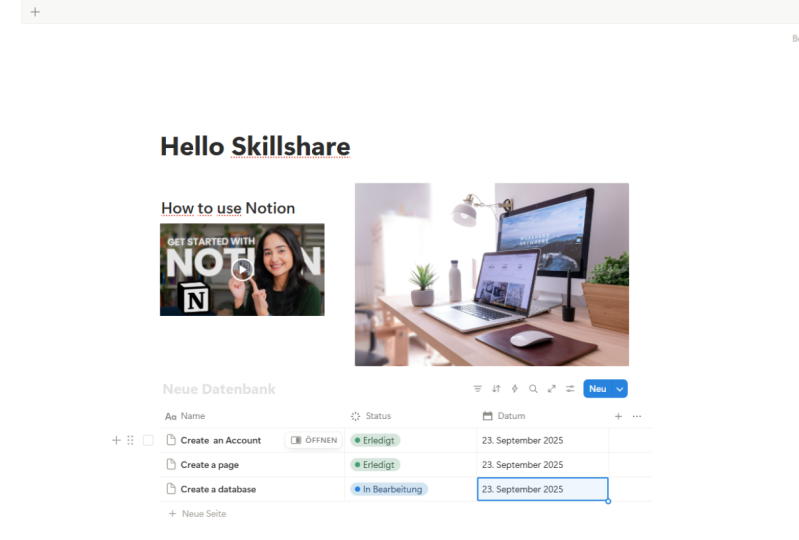Viewport: 799px width, 540px height.
Task: Click page icon of Create an Account
Action: pos(171,440)
